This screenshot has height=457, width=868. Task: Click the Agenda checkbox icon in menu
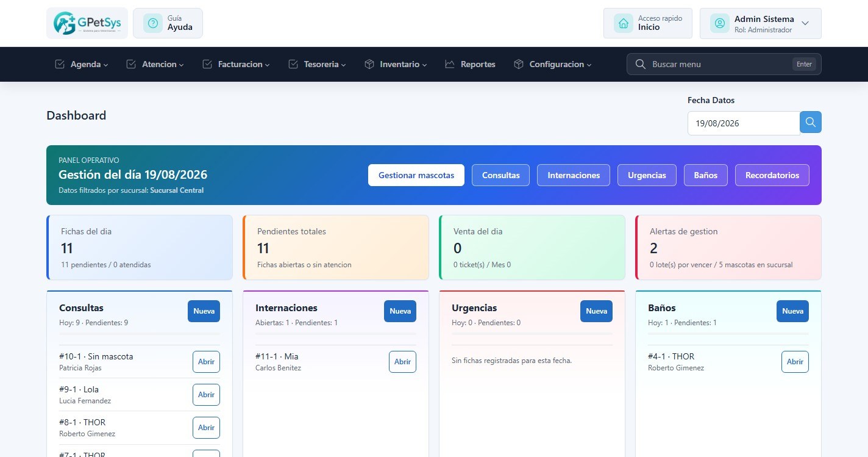pos(60,64)
